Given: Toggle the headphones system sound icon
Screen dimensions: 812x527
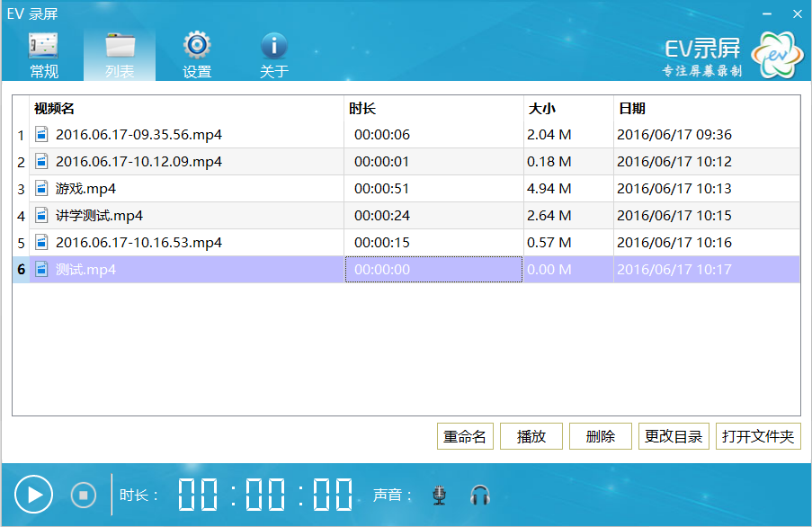Looking at the screenshot, I should click(480, 495).
